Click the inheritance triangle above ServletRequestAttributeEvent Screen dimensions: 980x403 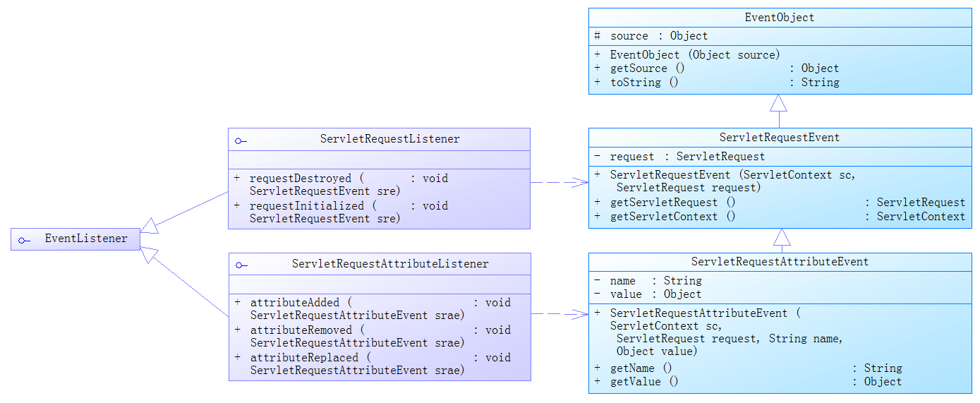(x=782, y=237)
